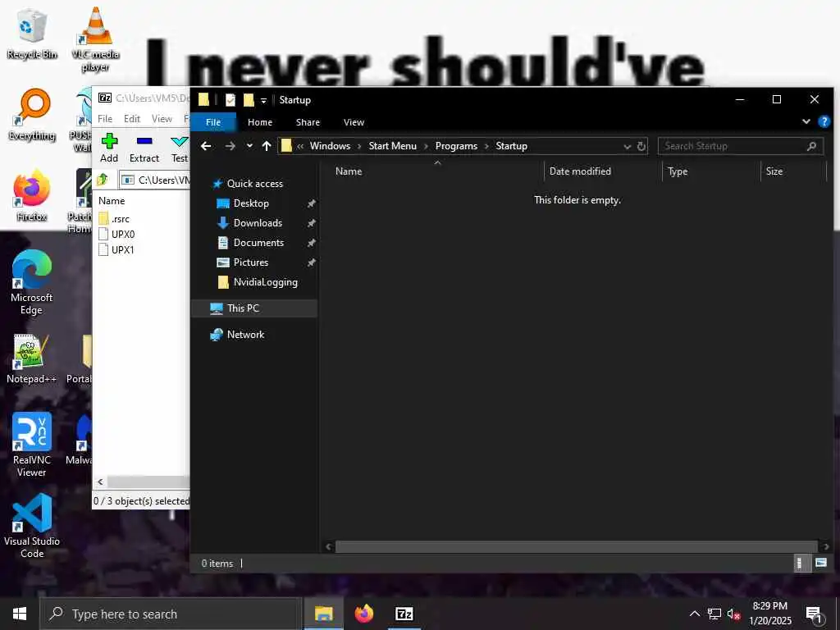The height and width of the screenshot is (630, 840).
Task: Select This PC in navigation pane
Action: 254,308
